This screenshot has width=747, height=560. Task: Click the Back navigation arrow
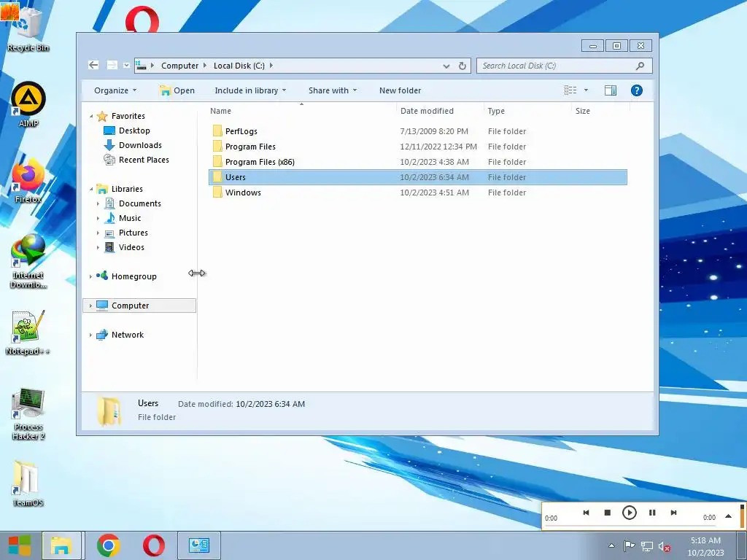click(93, 65)
